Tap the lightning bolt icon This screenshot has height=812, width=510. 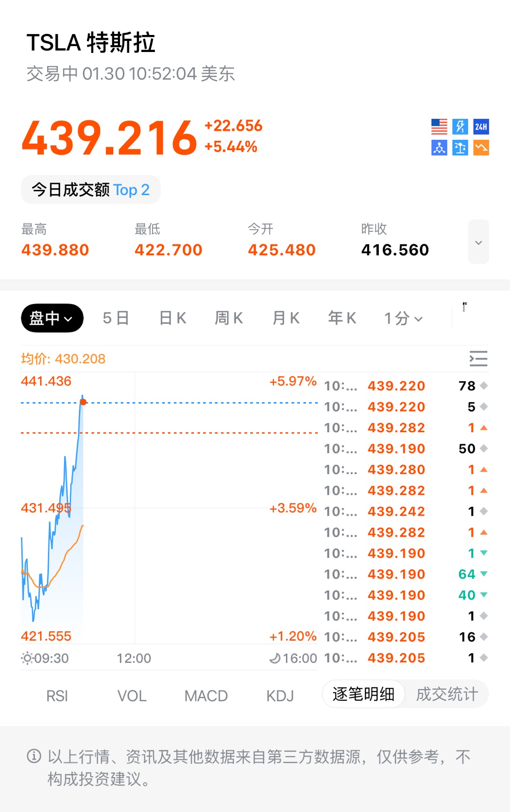pos(460,127)
